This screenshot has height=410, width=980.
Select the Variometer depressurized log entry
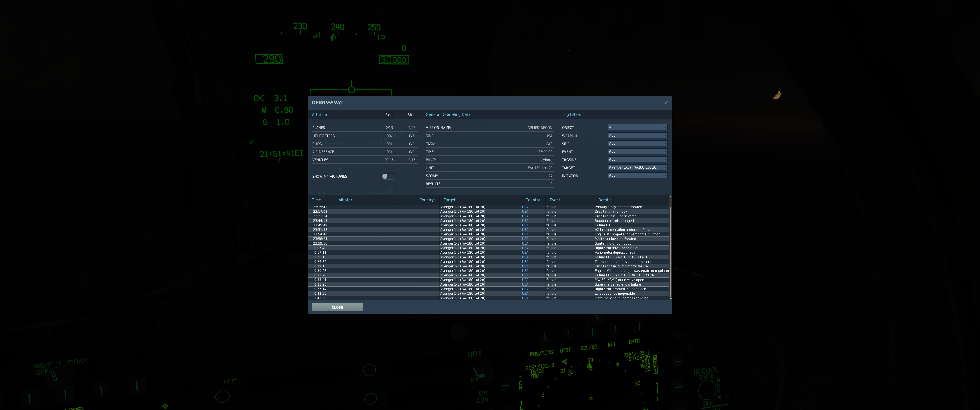488,253
